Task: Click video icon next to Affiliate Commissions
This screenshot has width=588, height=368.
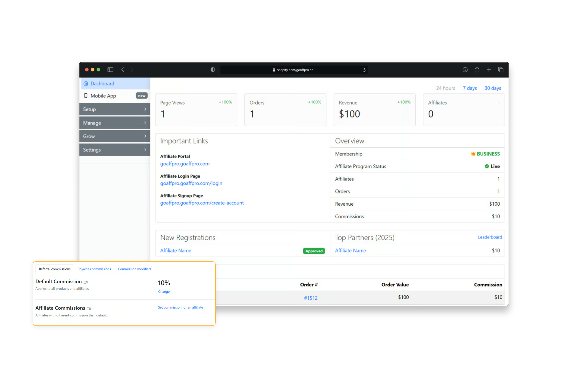Action: [x=89, y=309]
